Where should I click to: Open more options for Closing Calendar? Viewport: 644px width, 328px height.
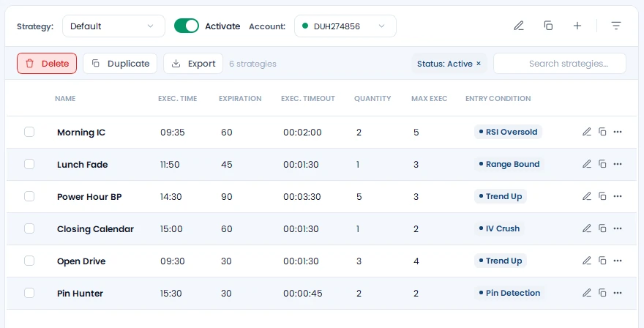618,228
